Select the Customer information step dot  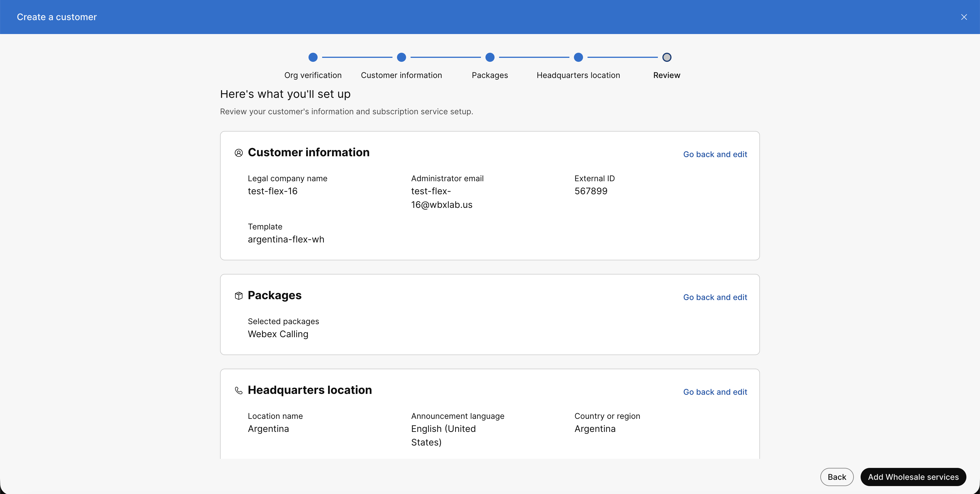click(x=401, y=57)
